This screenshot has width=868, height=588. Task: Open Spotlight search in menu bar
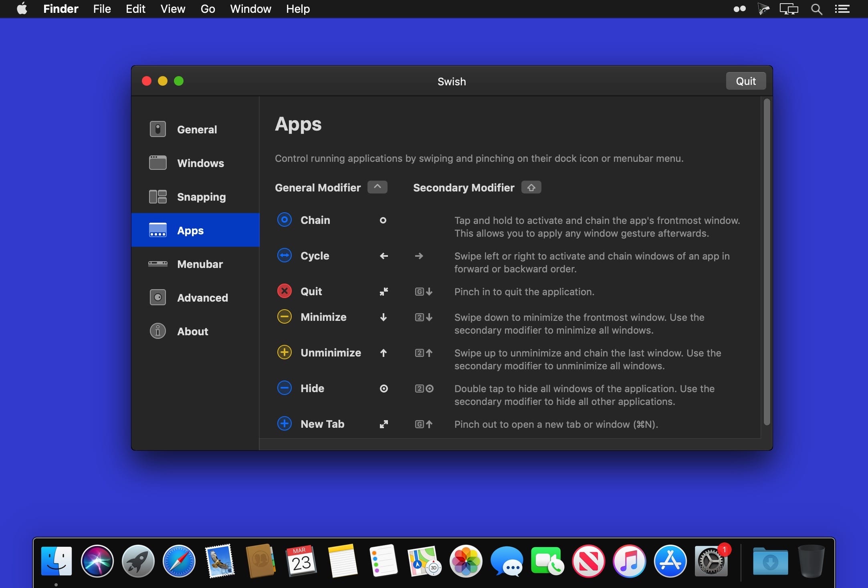click(x=816, y=9)
